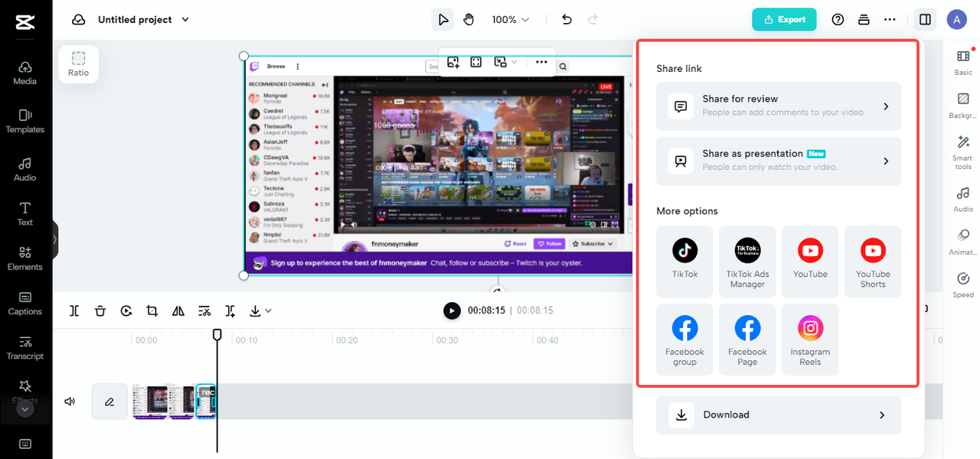
Task: Open the Animation tab in right sidebar
Action: 963,243
